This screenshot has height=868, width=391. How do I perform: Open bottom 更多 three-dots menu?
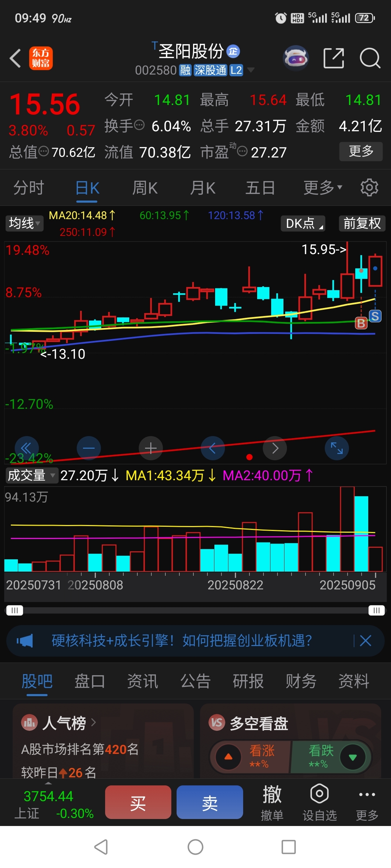[x=367, y=802]
